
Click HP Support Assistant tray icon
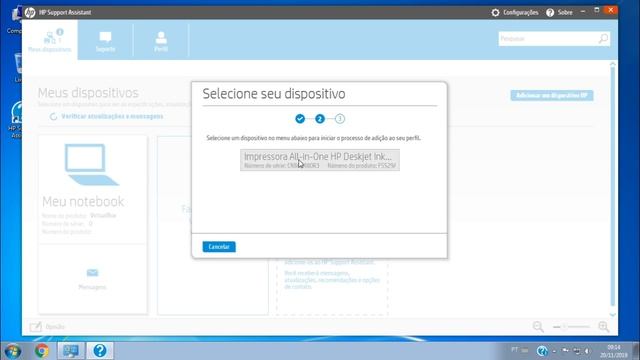pos(542,351)
